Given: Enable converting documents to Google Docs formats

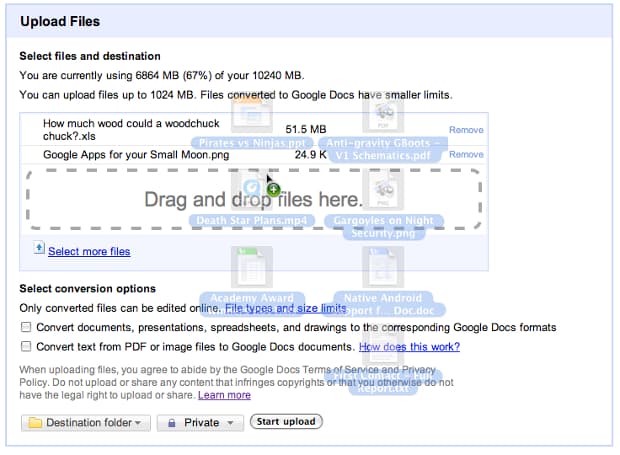Looking at the screenshot, I should [26, 327].
